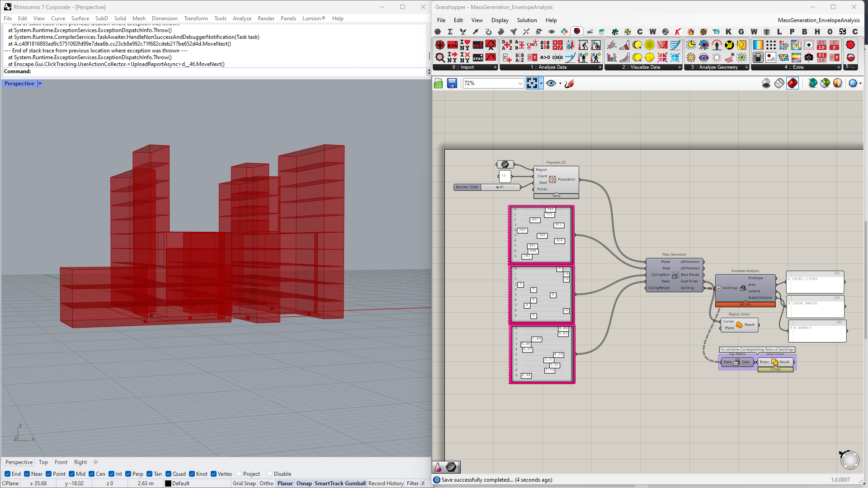Screen dimensions: 868x488
Task: Select wireframe preview mode icon
Action: click(x=779, y=83)
